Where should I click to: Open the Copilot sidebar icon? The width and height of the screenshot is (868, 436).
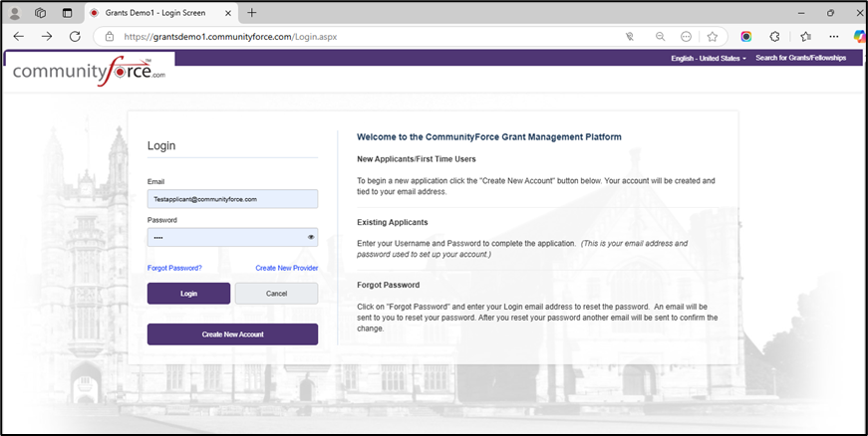(860, 37)
